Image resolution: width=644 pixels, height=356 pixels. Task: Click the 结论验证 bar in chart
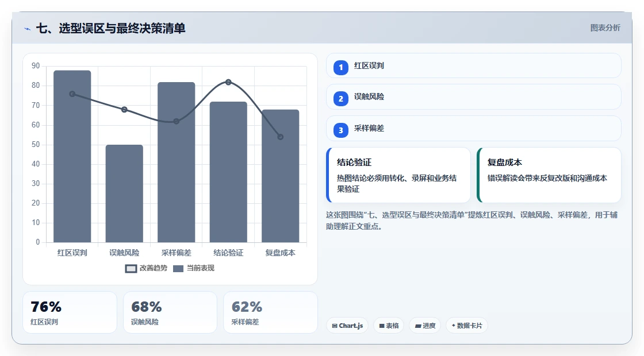pos(228,172)
